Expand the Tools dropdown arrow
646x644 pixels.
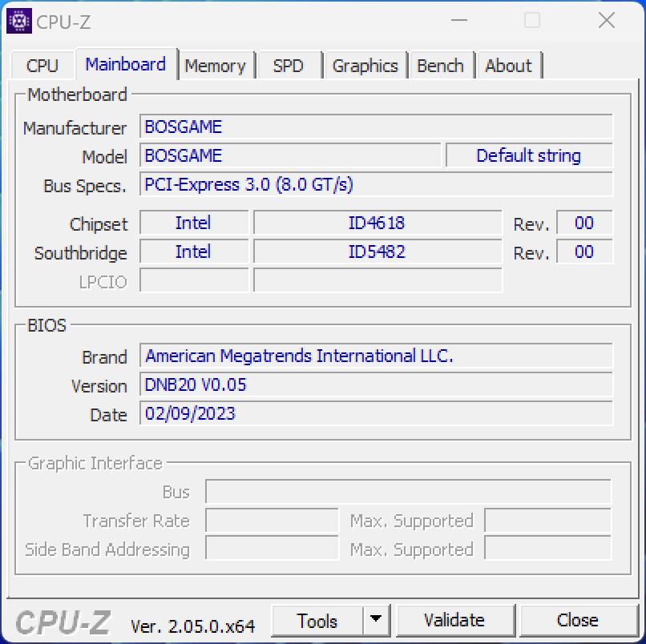376,619
